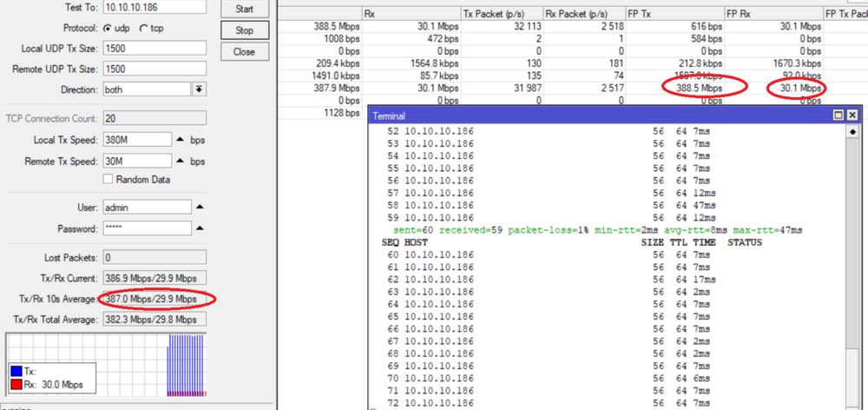Maximize the Terminal window

pos(838,116)
